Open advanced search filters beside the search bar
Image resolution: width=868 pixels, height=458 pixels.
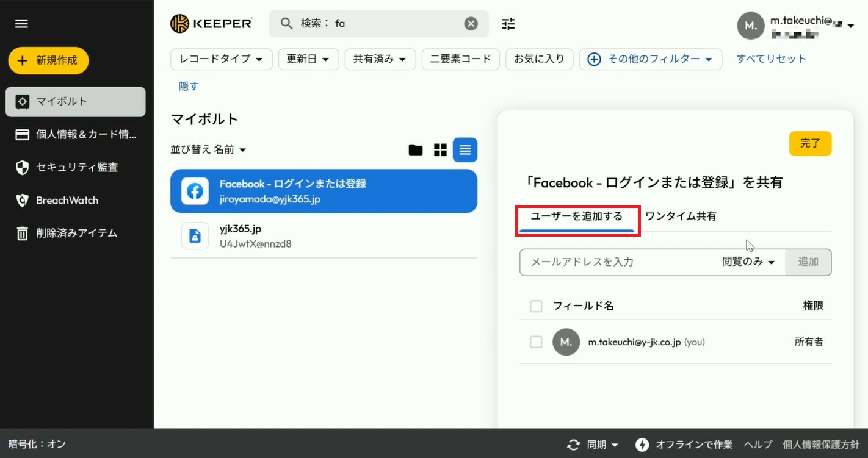pos(508,23)
